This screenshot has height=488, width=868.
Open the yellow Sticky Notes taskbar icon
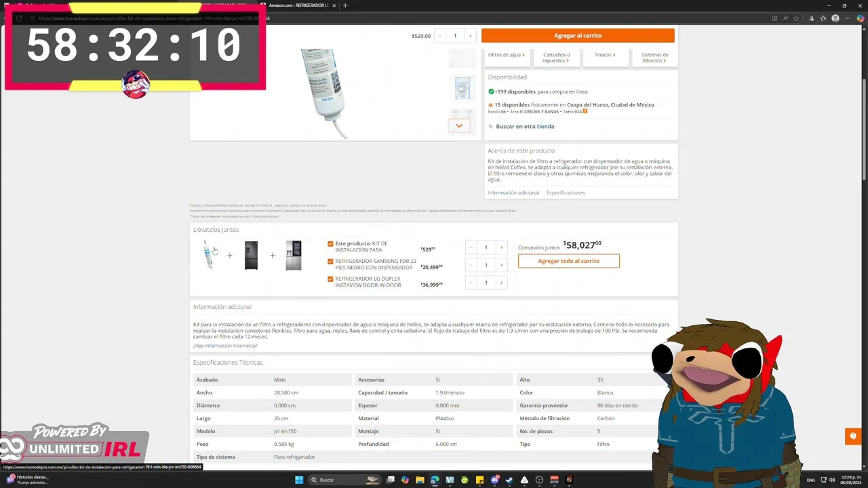[x=479, y=480]
